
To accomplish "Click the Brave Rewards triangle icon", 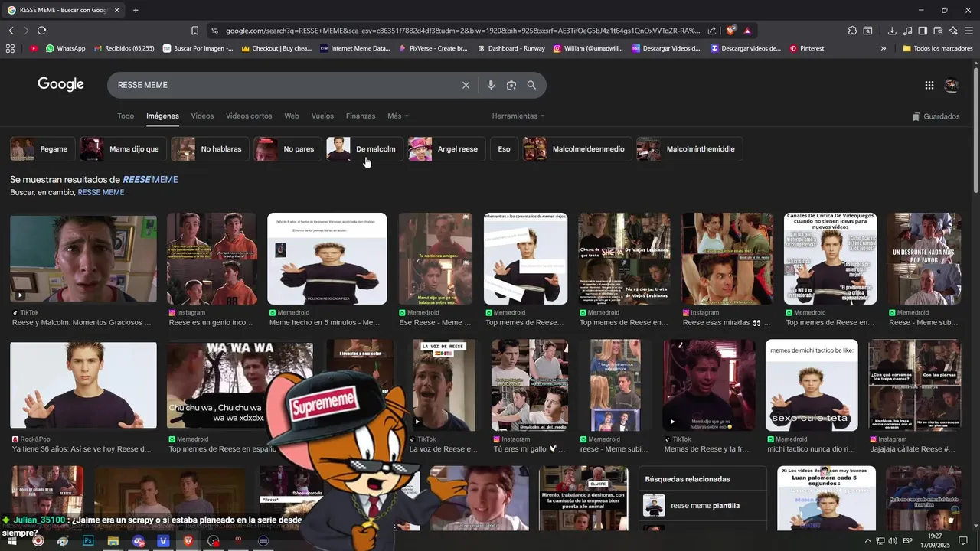I will [x=746, y=31].
